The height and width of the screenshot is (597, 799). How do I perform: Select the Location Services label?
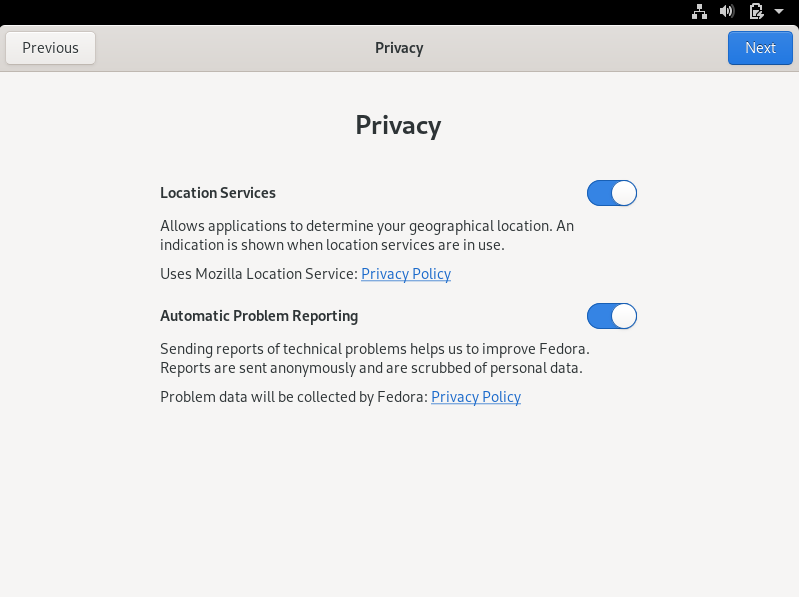tap(218, 193)
